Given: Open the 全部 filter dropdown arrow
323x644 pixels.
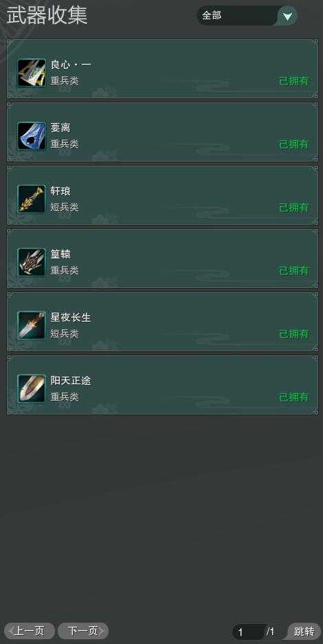Looking at the screenshot, I should (x=288, y=16).
